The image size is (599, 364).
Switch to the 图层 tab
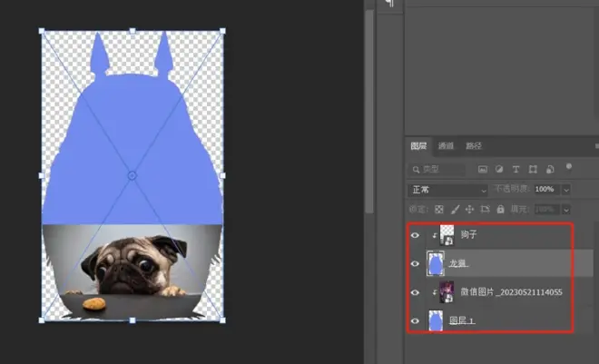pos(418,146)
